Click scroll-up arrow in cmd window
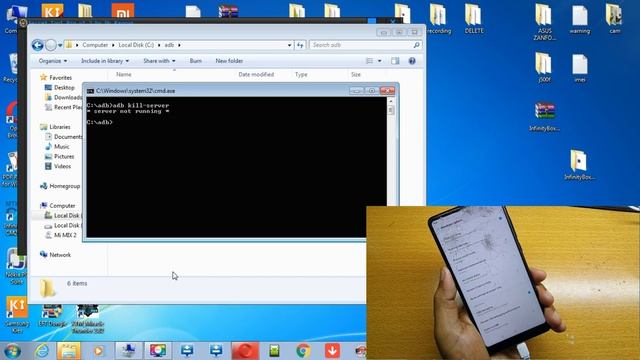 (391, 100)
